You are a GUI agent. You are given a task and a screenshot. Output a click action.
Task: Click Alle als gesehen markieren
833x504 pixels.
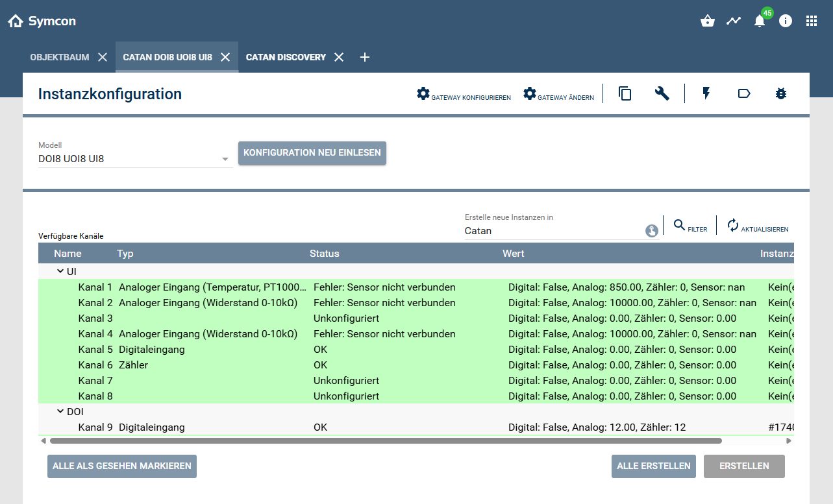coord(122,466)
